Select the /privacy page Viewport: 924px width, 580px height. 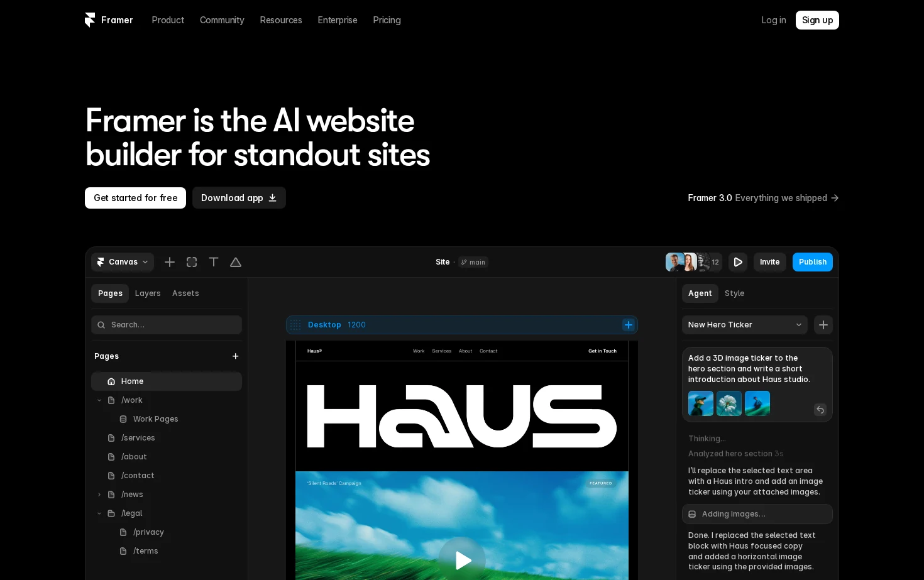pos(167,532)
